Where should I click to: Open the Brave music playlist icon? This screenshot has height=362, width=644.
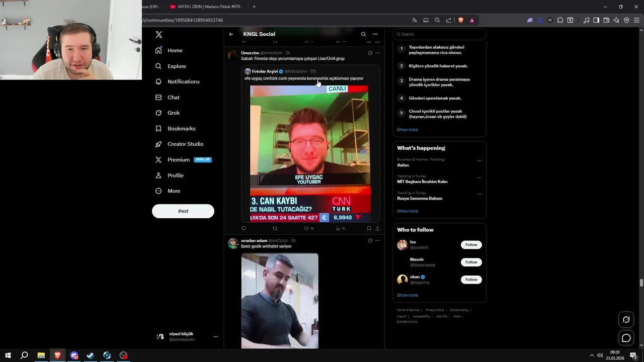tap(586, 20)
